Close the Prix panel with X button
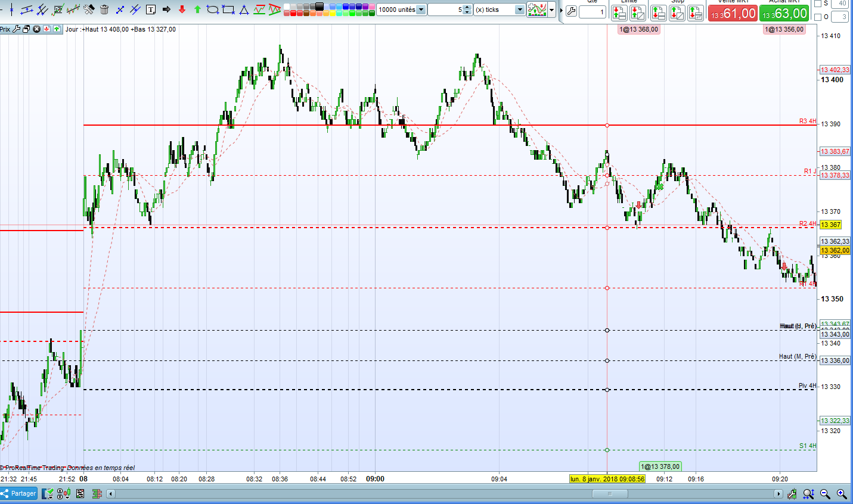Image resolution: width=853 pixels, height=504 pixels. point(36,29)
